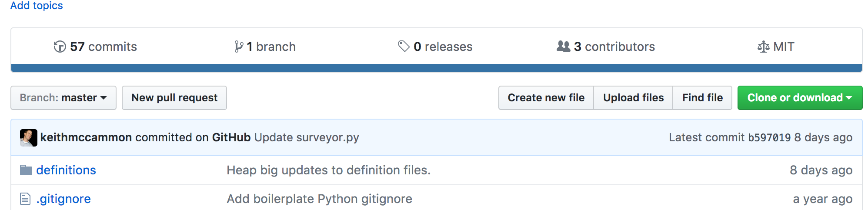Viewport: 868px width, 210px height.
Task: Select the Upload files button
Action: 633,98
